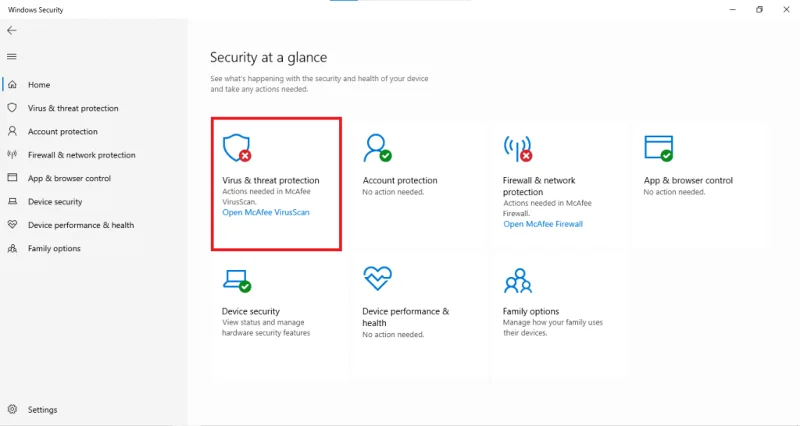Viewport: 800px width, 426px height.
Task: Open Account protection from the sidebar
Action: tap(63, 132)
